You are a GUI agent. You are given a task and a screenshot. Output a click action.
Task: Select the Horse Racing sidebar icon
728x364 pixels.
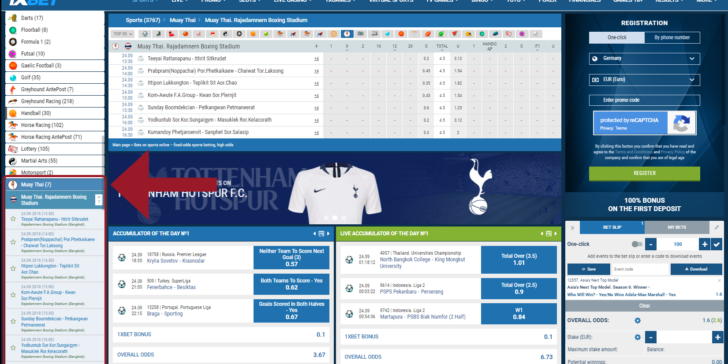coord(13,125)
